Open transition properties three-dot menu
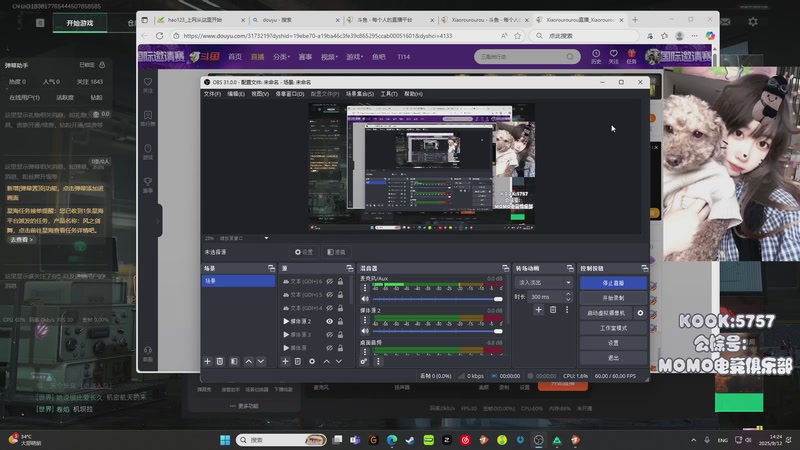The height and width of the screenshot is (450, 800). click(x=567, y=309)
